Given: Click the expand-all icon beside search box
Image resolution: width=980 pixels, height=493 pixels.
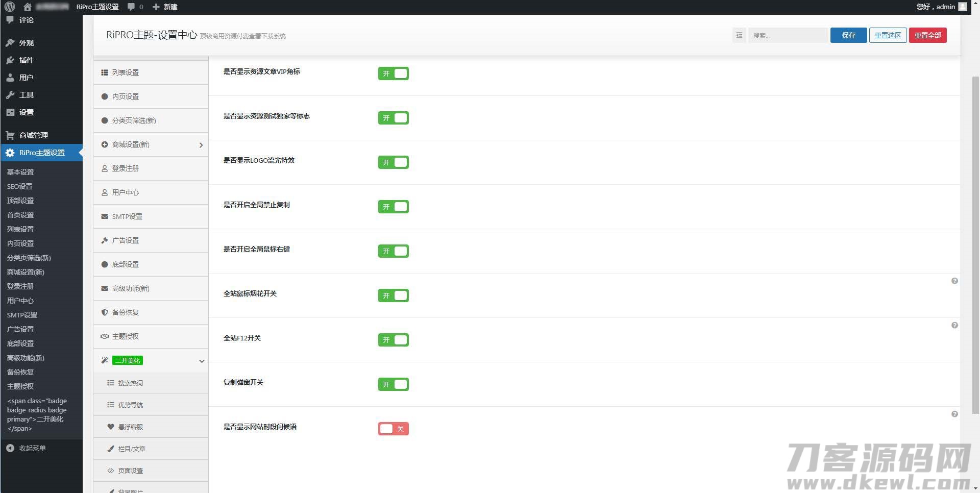Looking at the screenshot, I should point(739,35).
